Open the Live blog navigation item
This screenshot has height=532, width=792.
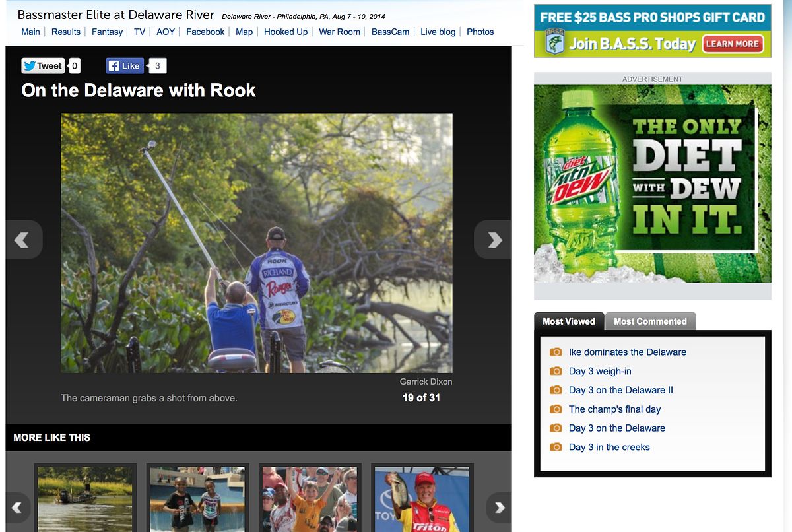[438, 32]
